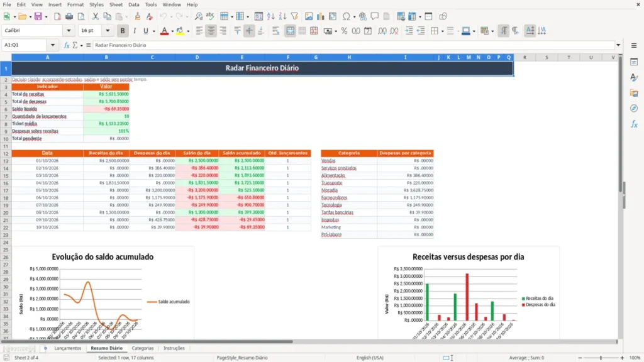Viewport: 644px width, 362px height.
Task: Open Find and Replace icon
Action: click(x=198, y=16)
